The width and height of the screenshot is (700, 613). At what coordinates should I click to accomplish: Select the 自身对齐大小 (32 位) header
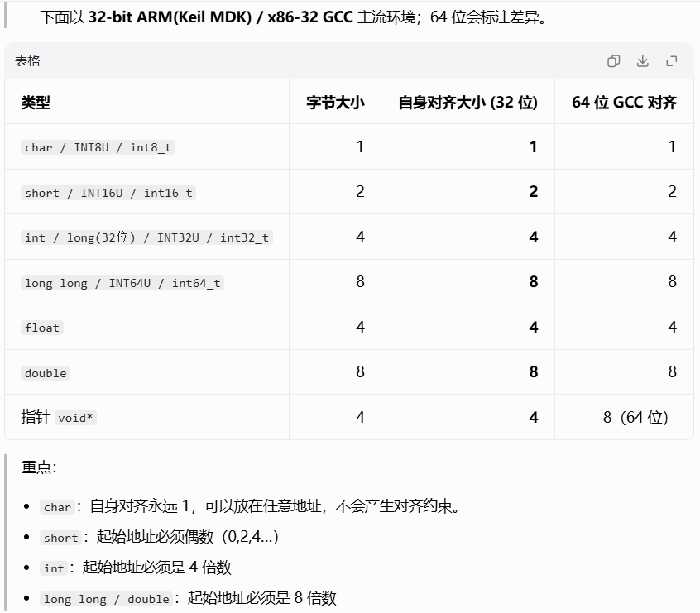467,103
